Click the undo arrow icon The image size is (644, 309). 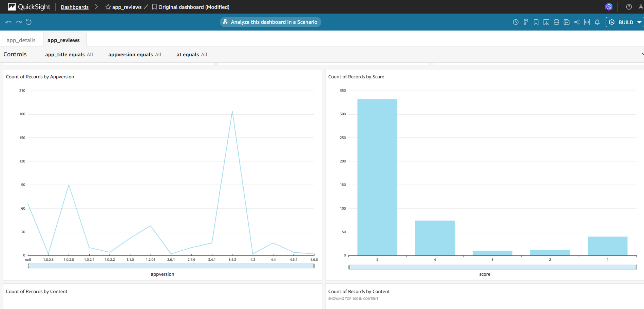8,22
